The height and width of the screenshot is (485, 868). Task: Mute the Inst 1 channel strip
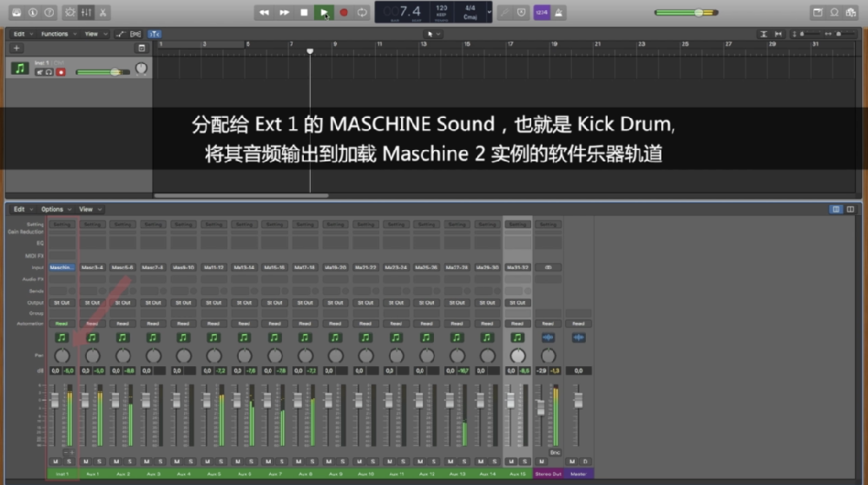56,462
